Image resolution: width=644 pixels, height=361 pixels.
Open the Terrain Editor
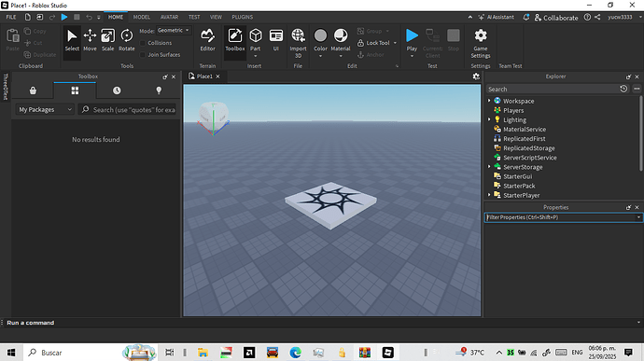point(207,40)
